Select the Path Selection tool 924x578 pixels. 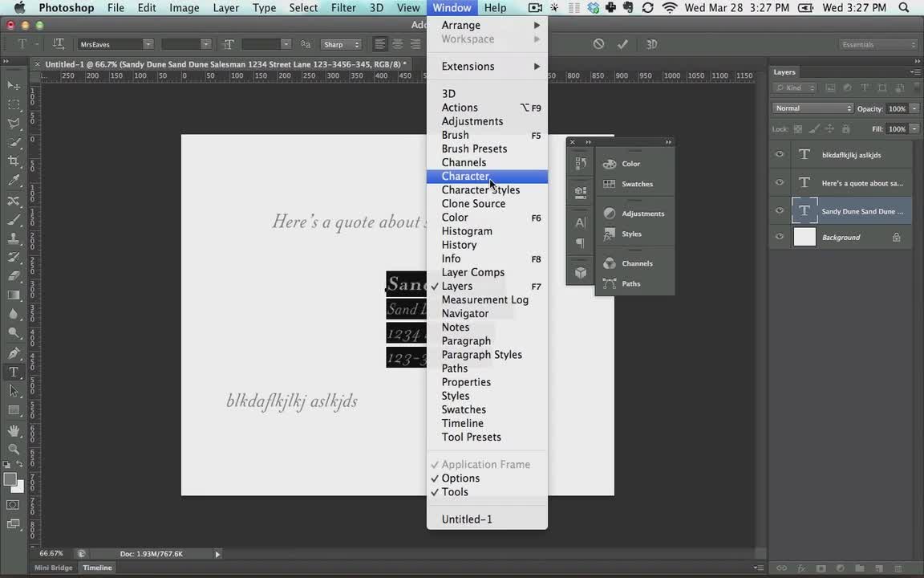click(x=14, y=390)
